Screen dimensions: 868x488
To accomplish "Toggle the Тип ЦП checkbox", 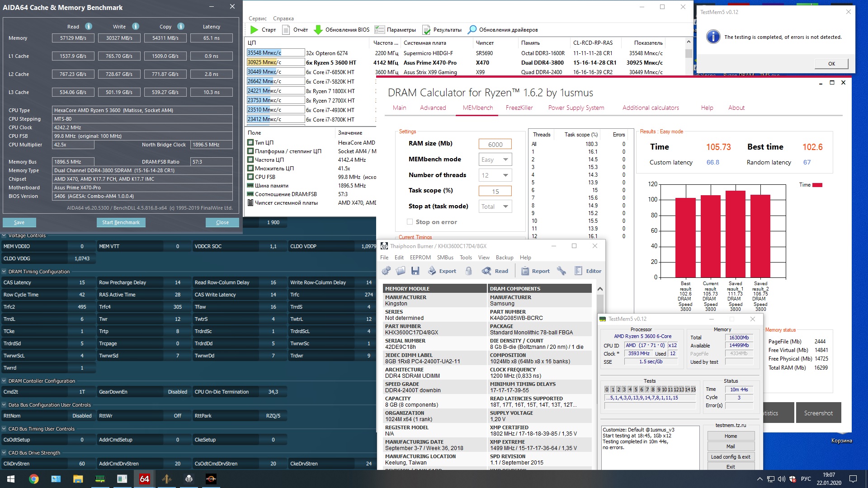I will pos(250,142).
